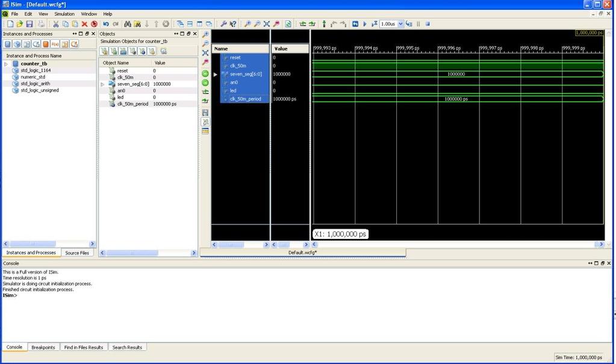Click the Cut scissors icon

click(56, 24)
